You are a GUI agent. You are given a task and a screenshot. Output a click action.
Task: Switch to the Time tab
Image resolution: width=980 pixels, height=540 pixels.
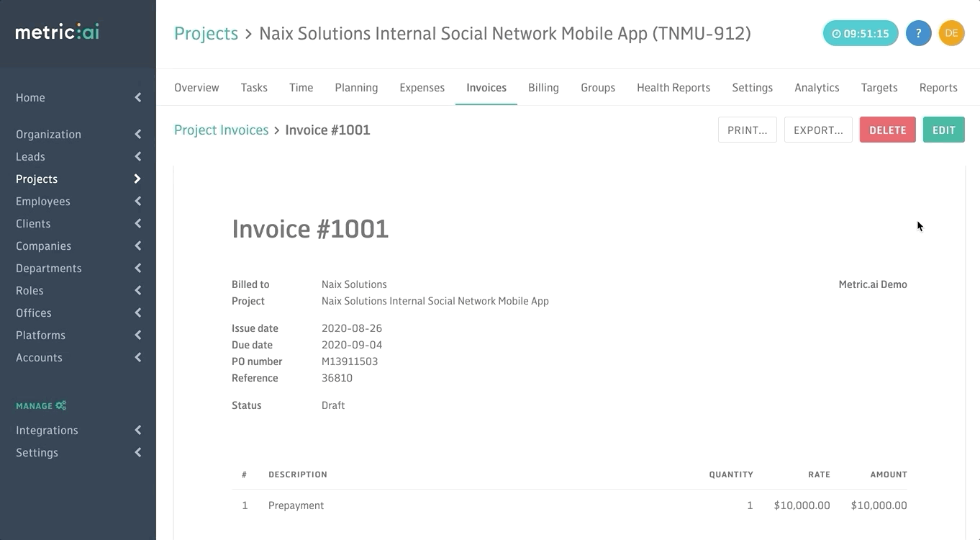pyautogui.click(x=301, y=87)
